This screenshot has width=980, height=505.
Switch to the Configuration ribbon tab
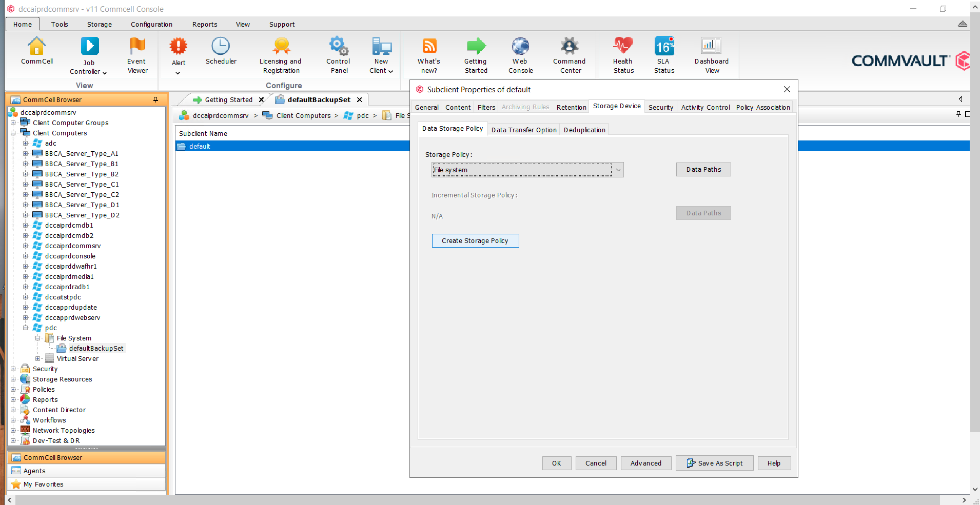click(151, 24)
